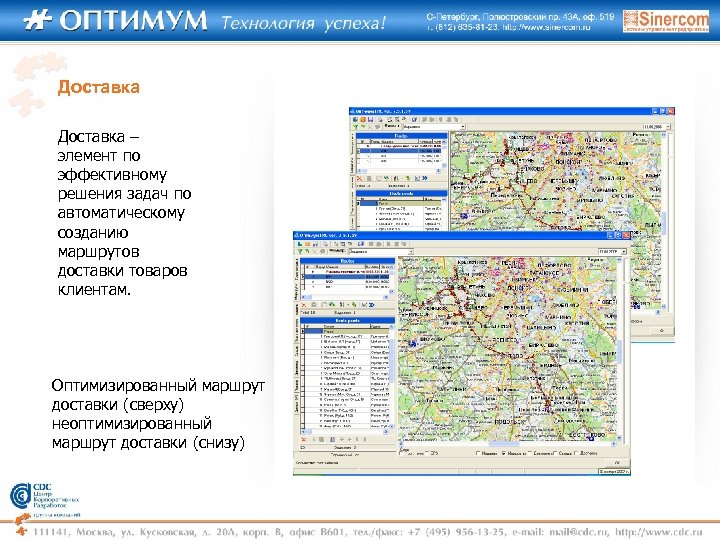Click the 3D icon in front window routes toolbar
The image size is (720, 540).
tap(371, 305)
